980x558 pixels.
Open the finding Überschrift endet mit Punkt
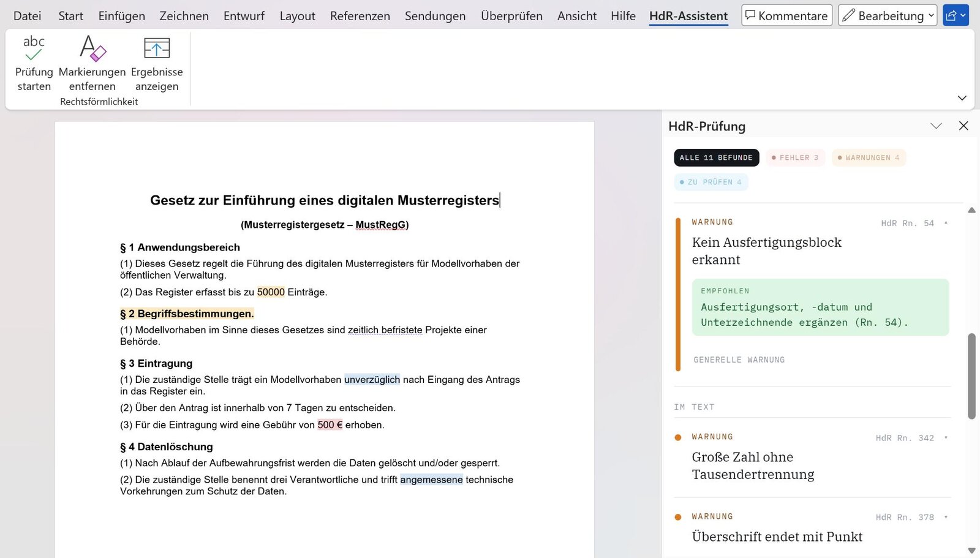777,537
